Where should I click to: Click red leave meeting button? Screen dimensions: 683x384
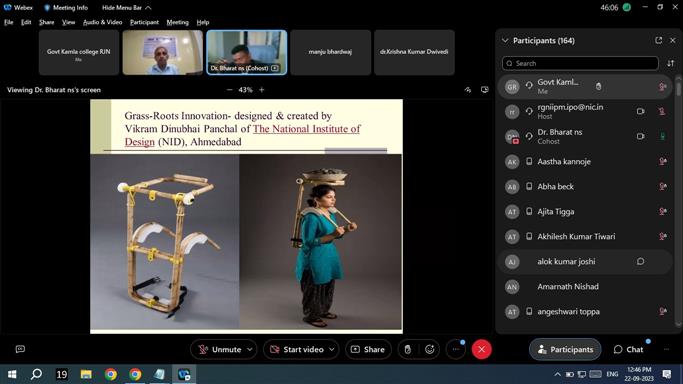coord(481,349)
